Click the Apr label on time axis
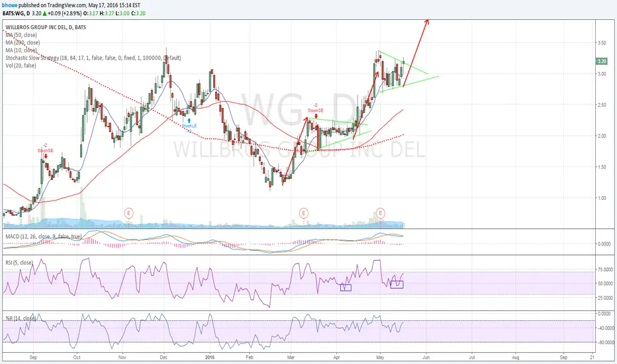Image resolution: width=617 pixels, height=364 pixels. [337, 357]
